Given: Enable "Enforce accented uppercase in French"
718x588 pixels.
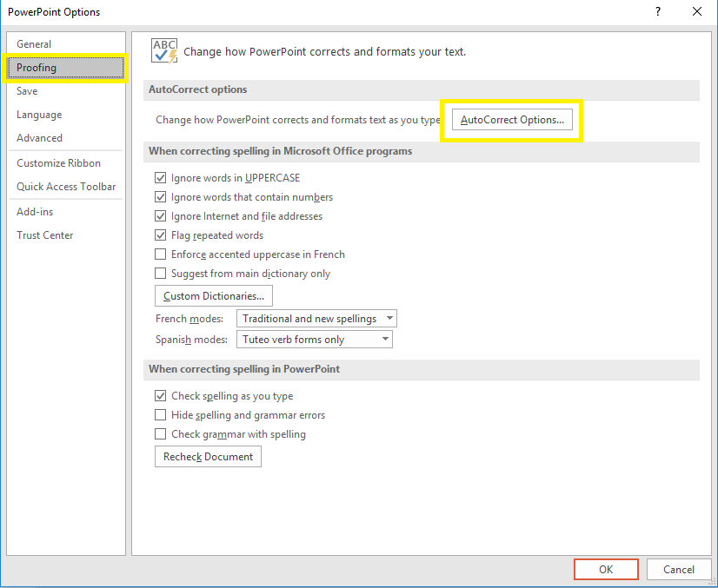Looking at the screenshot, I should (161, 254).
